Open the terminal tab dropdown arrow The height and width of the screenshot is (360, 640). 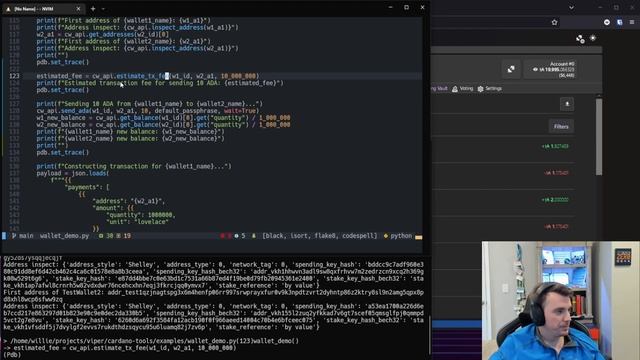[103, 9]
